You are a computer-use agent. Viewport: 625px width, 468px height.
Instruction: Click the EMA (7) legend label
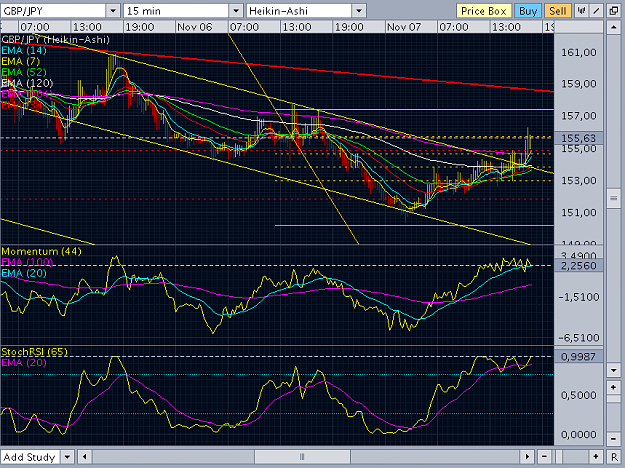click(x=21, y=61)
